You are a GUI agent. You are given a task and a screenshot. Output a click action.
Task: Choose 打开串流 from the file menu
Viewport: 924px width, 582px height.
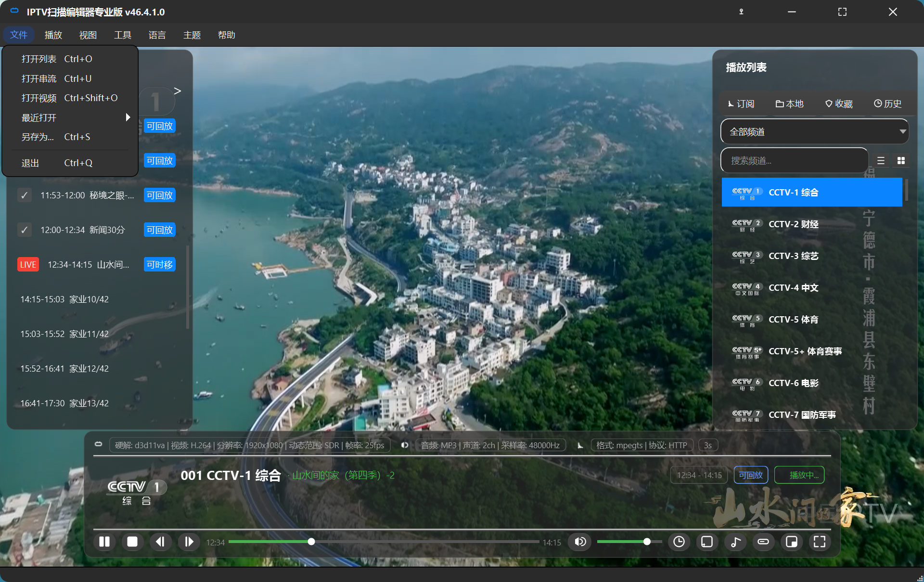pos(70,78)
